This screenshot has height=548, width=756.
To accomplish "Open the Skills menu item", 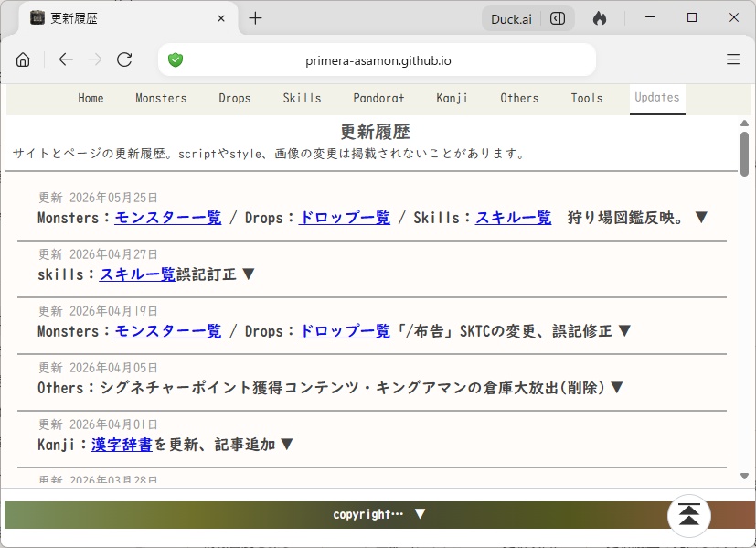I will pyautogui.click(x=302, y=98).
